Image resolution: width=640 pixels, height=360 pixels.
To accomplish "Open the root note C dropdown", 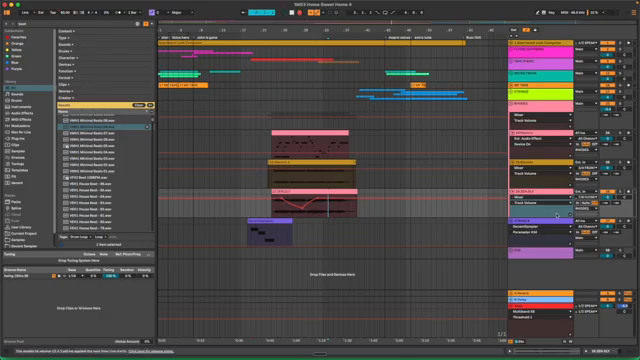I will [x=162, y=13].
